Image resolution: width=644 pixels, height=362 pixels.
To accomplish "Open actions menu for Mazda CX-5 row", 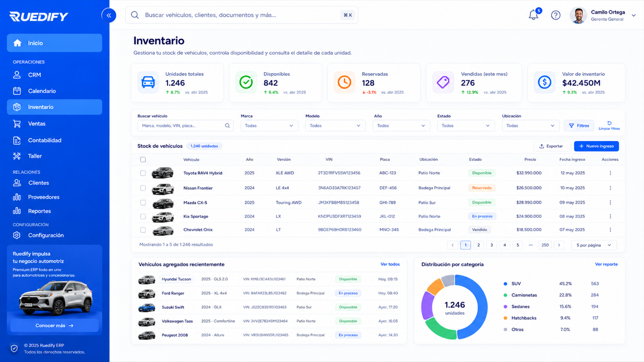I will pos(610,203).
